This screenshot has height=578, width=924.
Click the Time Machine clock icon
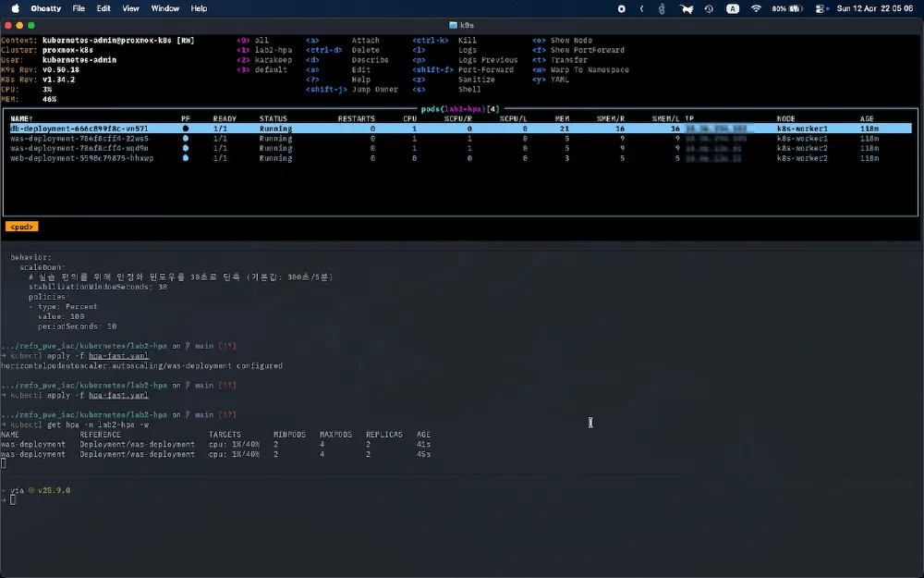(x=708, y=8)
